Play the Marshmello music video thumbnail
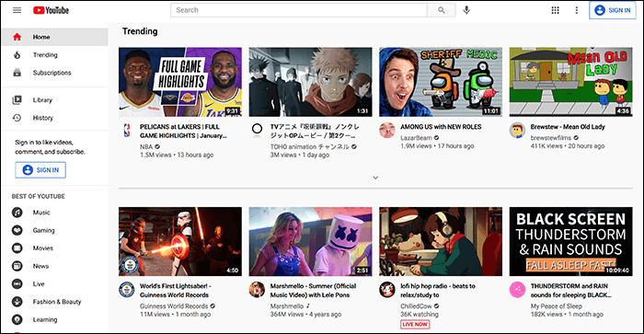The height and width of the screenshot is (334, 644). (x=311, y=242)
